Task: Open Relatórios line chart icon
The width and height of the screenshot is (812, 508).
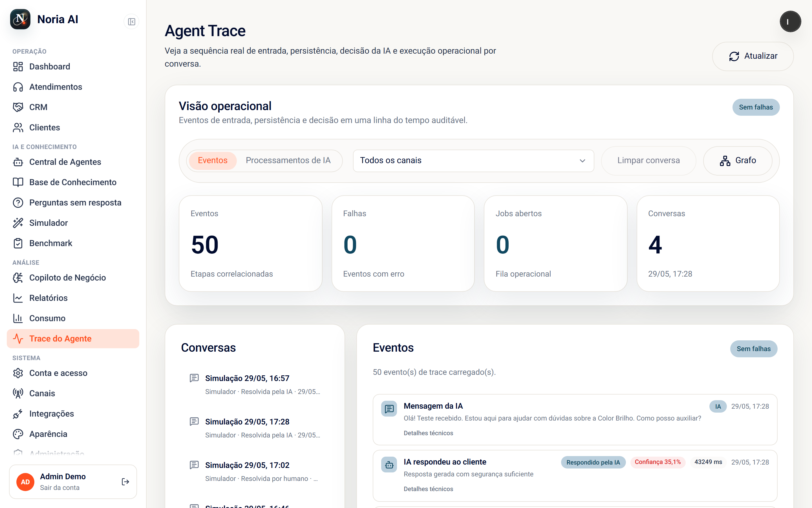Action: coord(18,298)
